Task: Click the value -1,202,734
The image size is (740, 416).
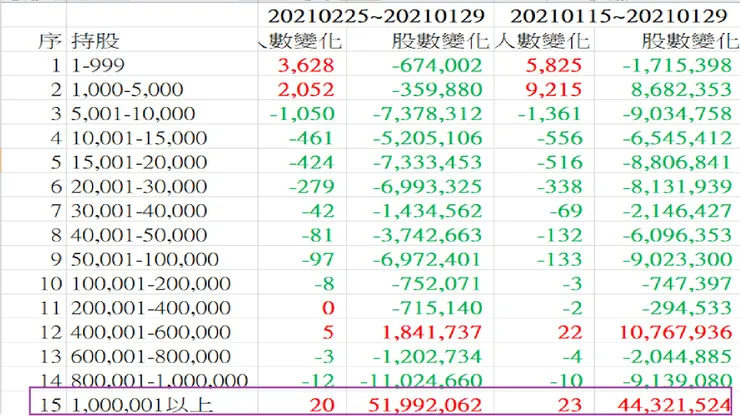Action: (428, 357)
